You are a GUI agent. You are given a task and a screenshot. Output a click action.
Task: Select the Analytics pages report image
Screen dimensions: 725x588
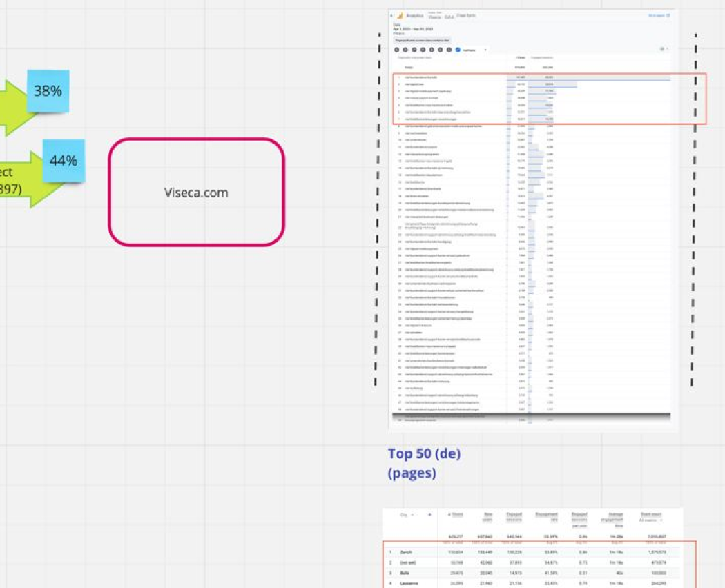[x=533, y=221]
